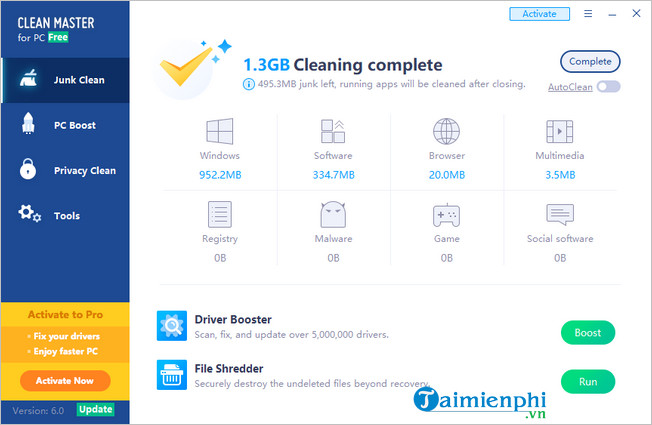Click the 1.3GB Cleaning complete heading

342,65
